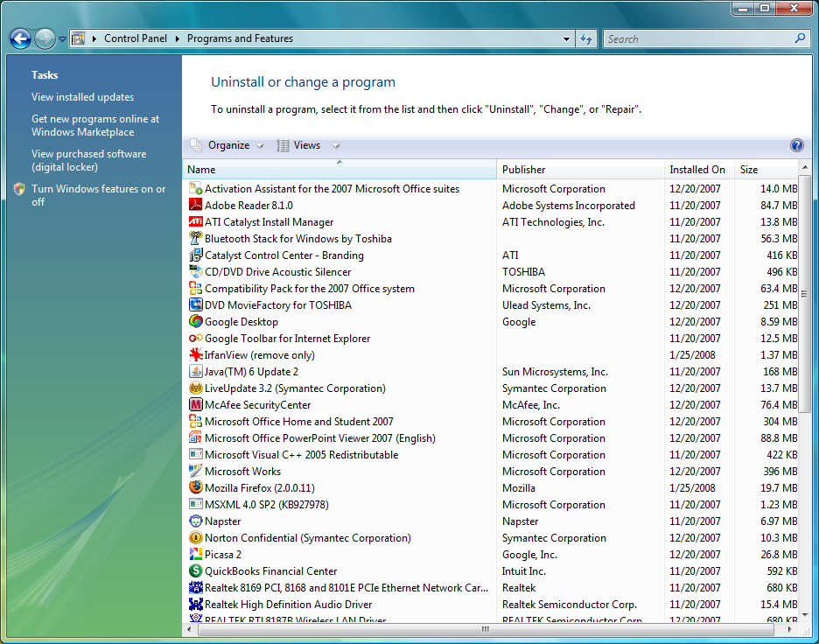Click the vertical scrollbar thumb

click(x=805, y=294)
